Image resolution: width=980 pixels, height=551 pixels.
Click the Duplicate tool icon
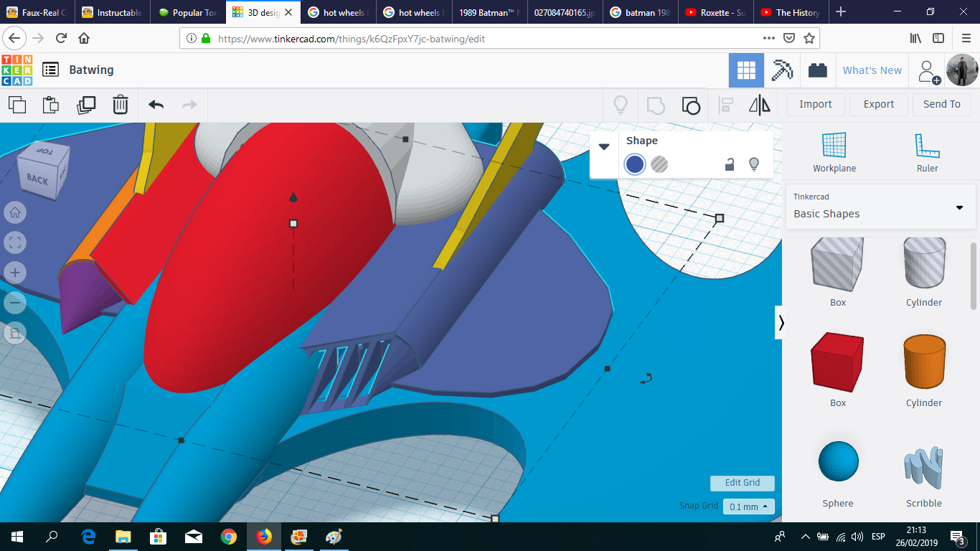point(86,105)
